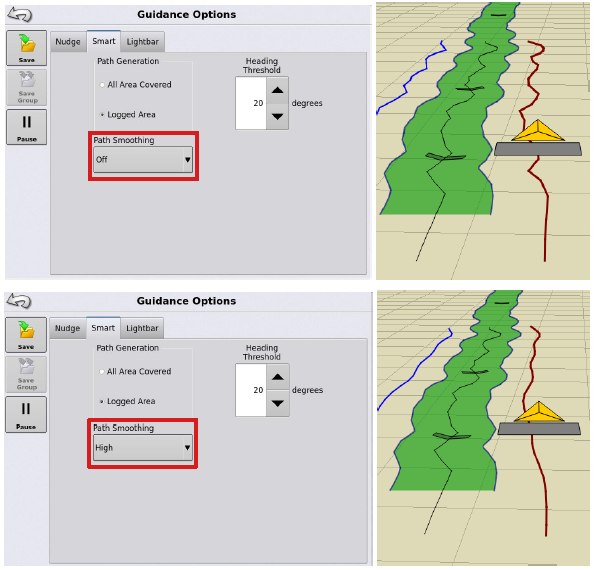
Task: Click Save Group in the upper Guidance Options panel
Action: (x=27, y=87)
